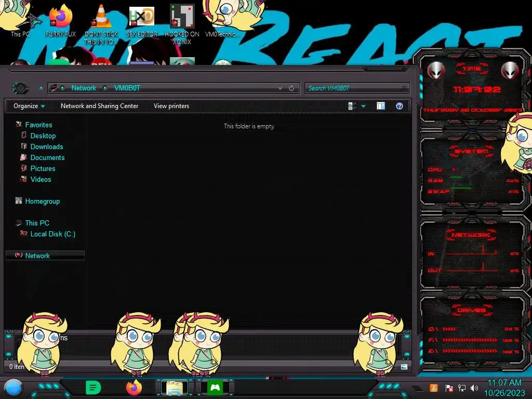Click the DRIVES widget header
Viewport: 532px width, 399px height.
[471, 310]
